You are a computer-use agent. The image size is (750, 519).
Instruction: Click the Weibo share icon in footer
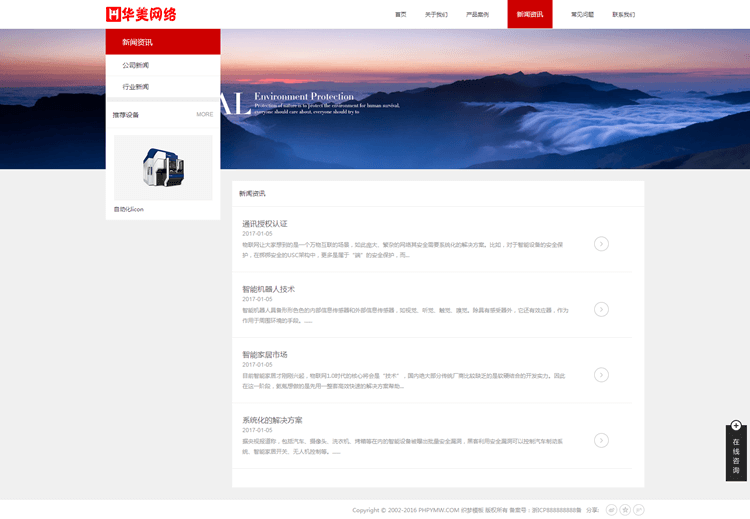point(611,510)
